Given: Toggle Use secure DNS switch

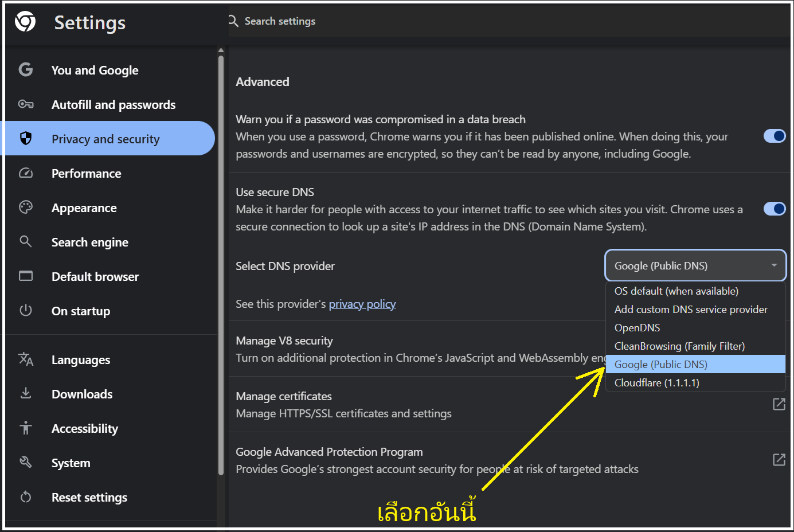Looking at the screenshot, I should 775,209.
